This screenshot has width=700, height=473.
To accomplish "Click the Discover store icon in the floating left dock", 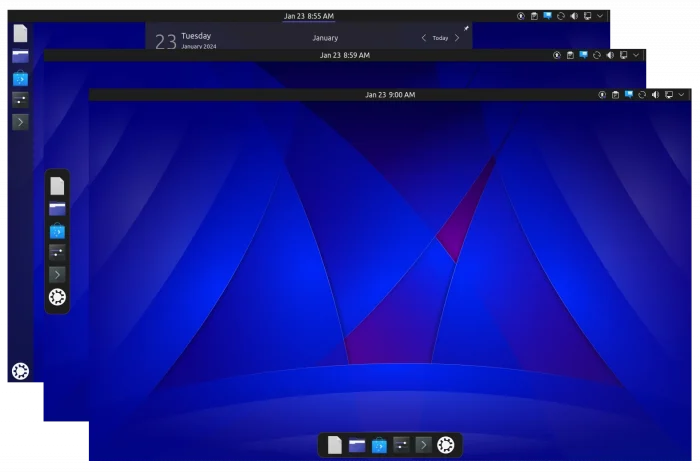I will tap(58, 231).
